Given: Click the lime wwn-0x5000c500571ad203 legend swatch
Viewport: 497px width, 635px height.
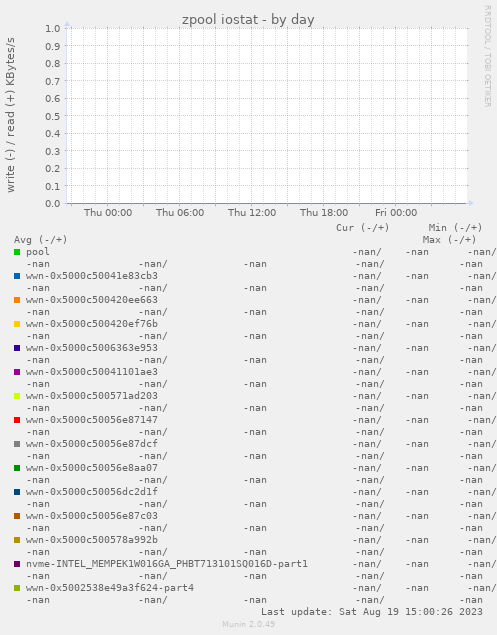Looking at the screenshot, I should 17,396.
